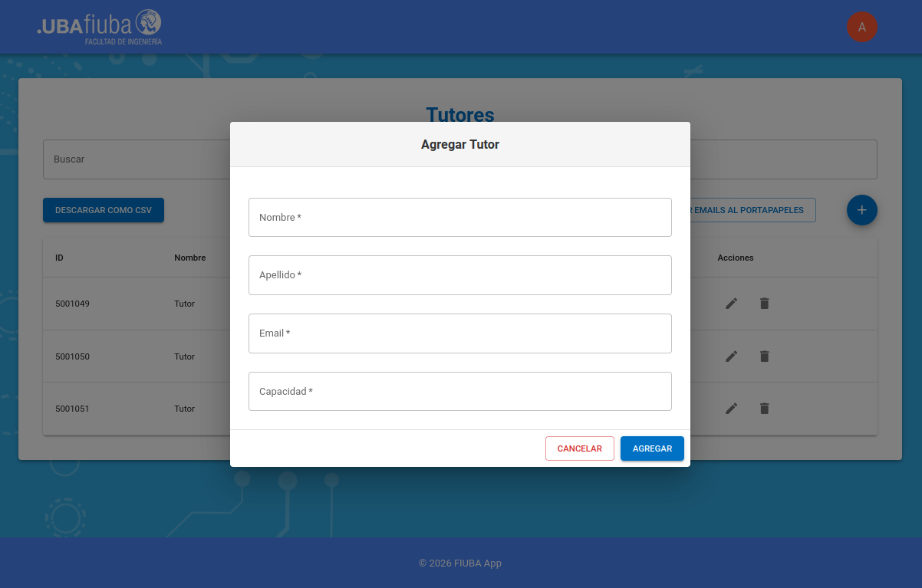The height and width of the screenshot is (588, 922).
Task: Click the Emails al Portapapeles button
Action: coord(752,210)
